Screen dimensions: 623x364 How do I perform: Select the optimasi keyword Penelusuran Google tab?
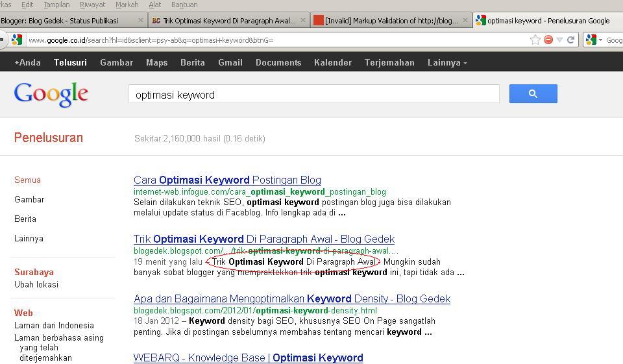[x=548, y=20]
